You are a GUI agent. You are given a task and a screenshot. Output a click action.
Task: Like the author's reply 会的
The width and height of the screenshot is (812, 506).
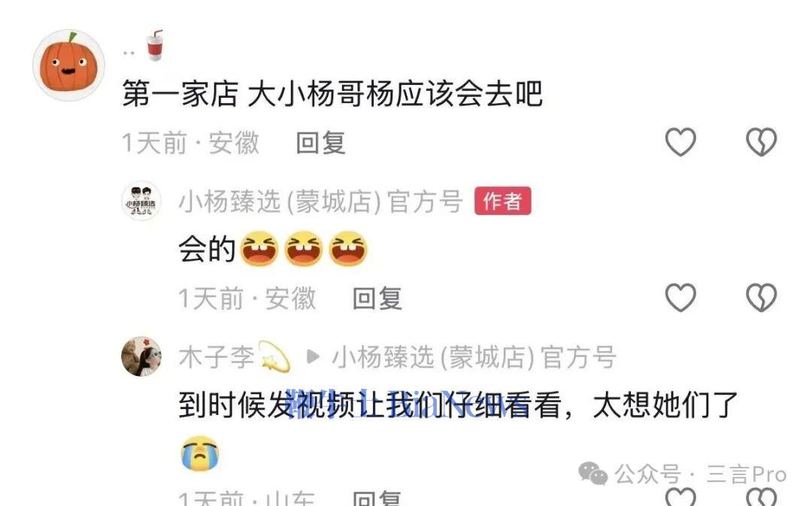click(680, 297)
